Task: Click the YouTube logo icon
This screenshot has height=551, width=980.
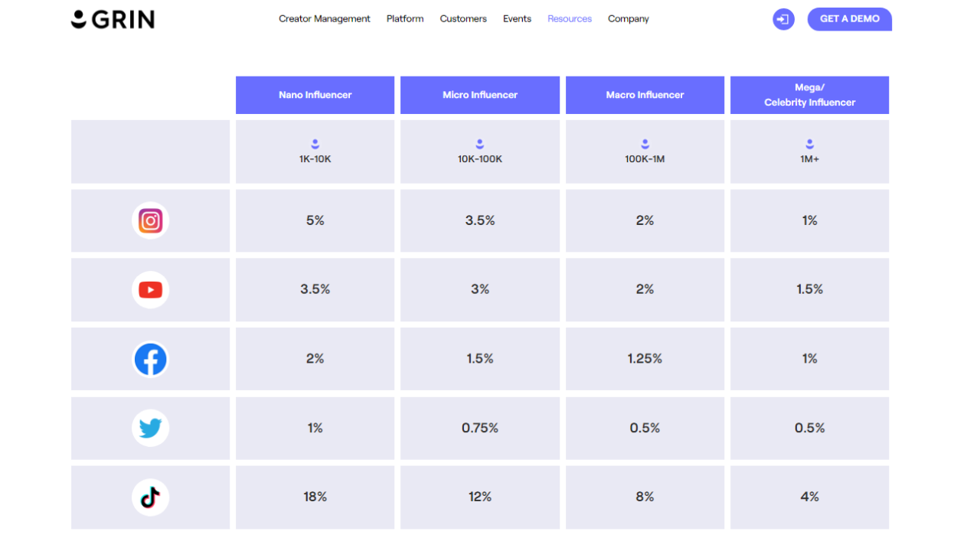Action: [x=150, y=290]
